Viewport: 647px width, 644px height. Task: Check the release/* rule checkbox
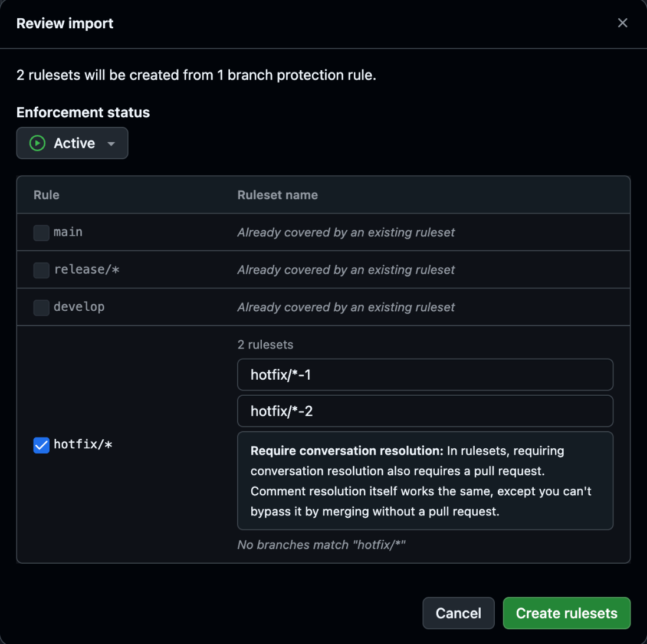pyautogui.click(x=41, y=270)
